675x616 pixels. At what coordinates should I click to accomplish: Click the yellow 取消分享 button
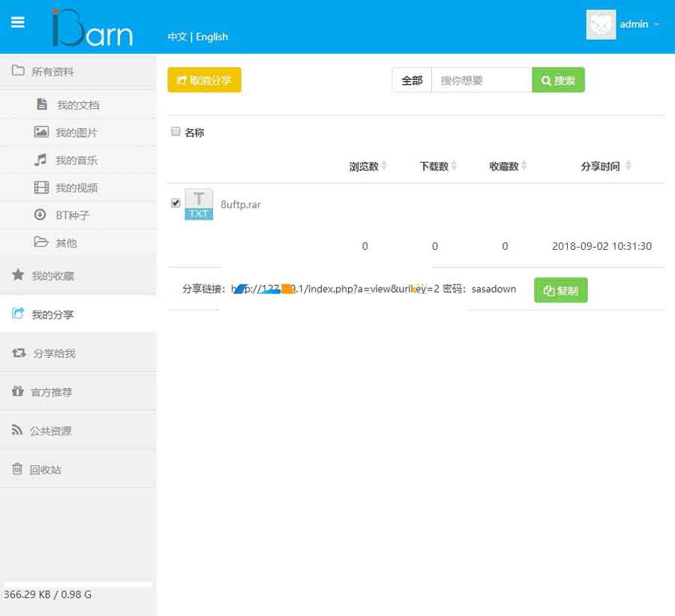[204, 80]
